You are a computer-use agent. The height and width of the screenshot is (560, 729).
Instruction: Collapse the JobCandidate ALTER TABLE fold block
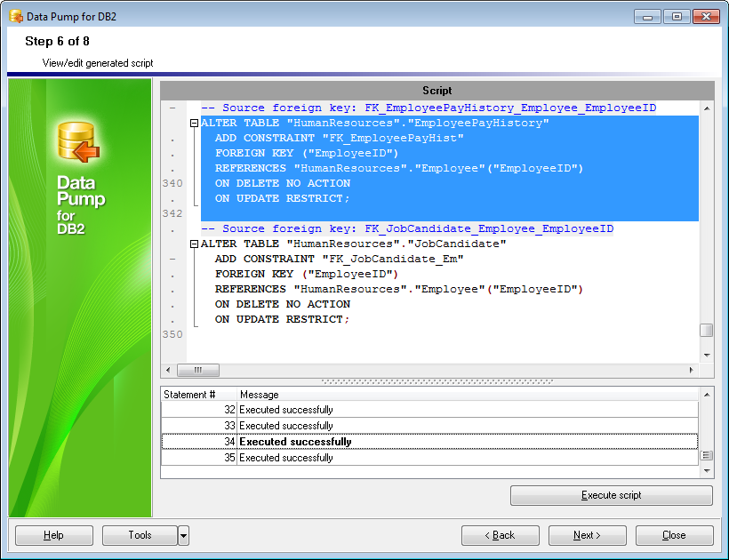195,244
